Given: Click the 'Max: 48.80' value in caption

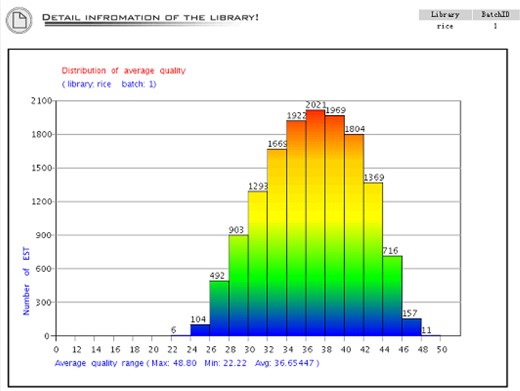Looking at the screenshot, I should pyautogui.click(x=174, y=363).
